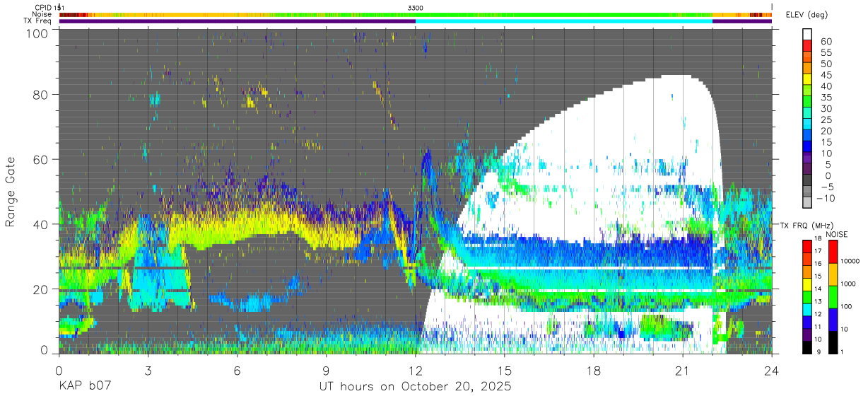Pick the green swatch in NOISE colorbar
The height and width of the screenshot is (401, 868).
(x=834, y=297)
